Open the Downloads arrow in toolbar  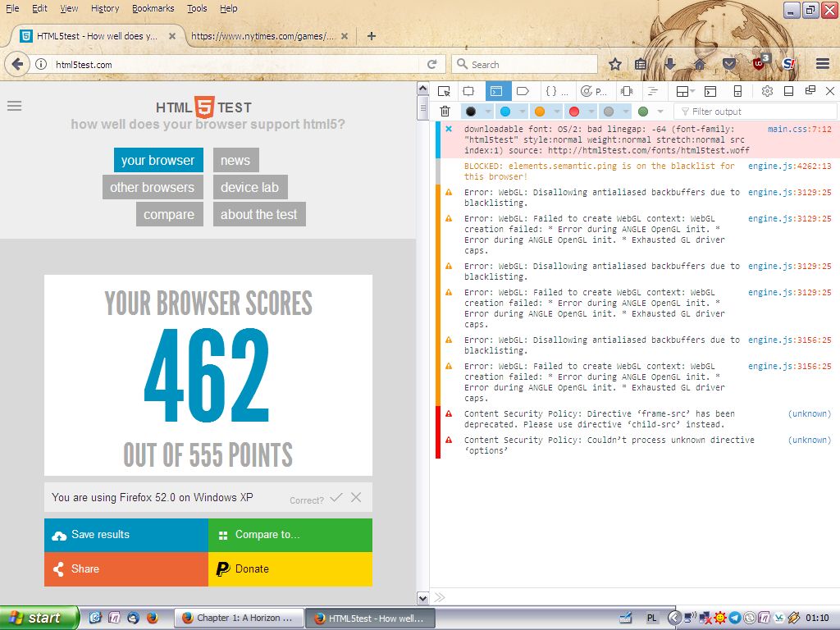[x=669, y=64]
